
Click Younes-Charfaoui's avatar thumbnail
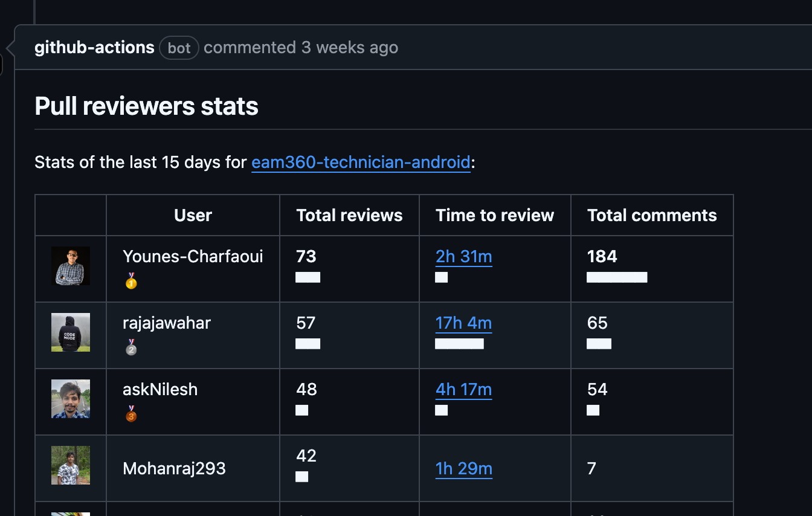click(x=71, y=266)
